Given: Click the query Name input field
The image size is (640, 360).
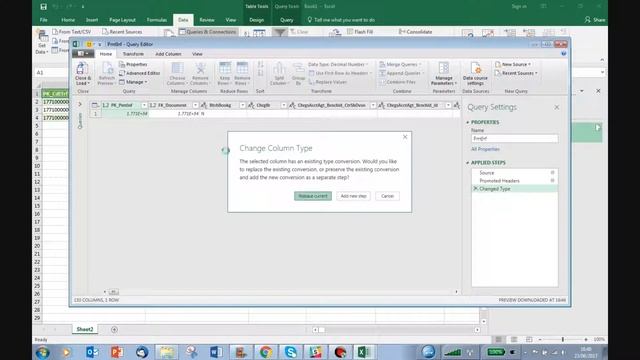Looking at the screenshot, I should pyautogui.click(x=514, y=138).
